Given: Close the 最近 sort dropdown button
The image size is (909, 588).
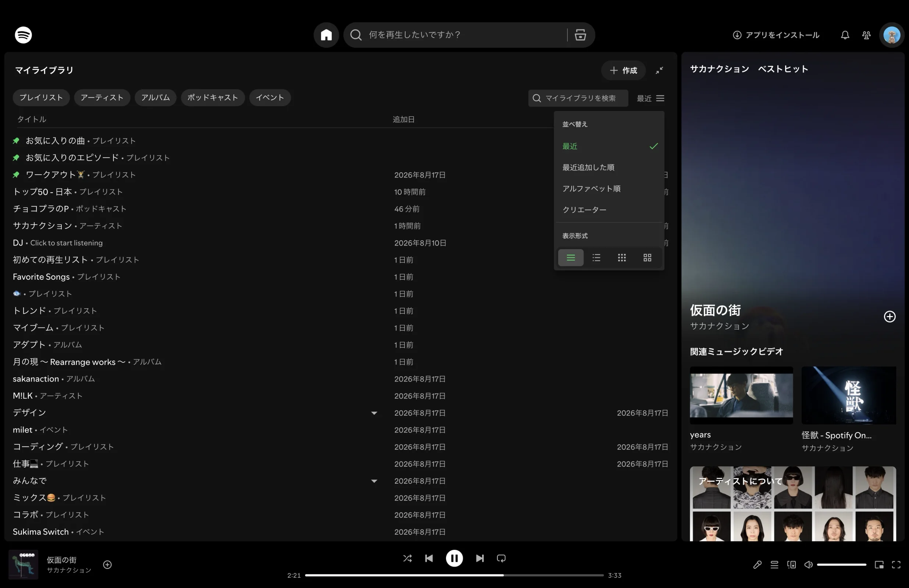Looking at the screenshot, I should tap(650, 98).
